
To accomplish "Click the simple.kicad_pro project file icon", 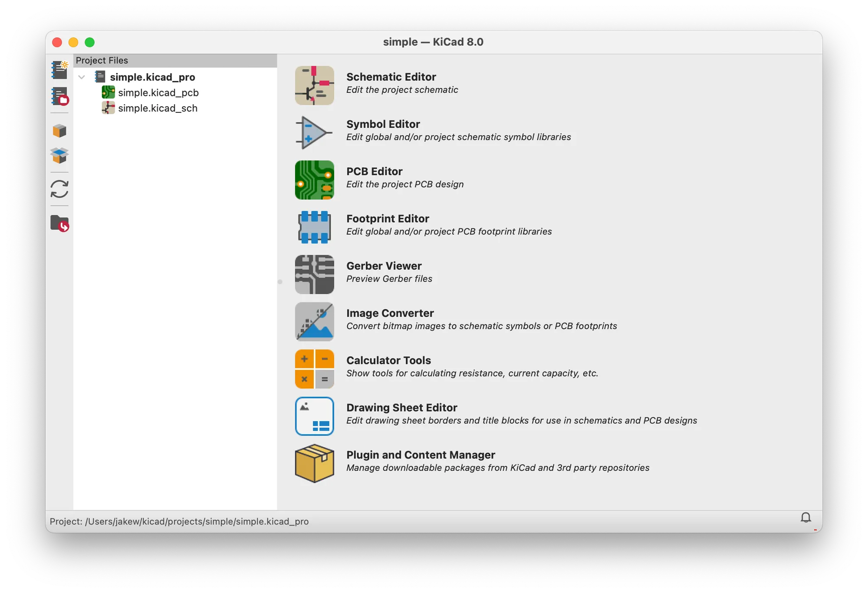I will (100, 77).
